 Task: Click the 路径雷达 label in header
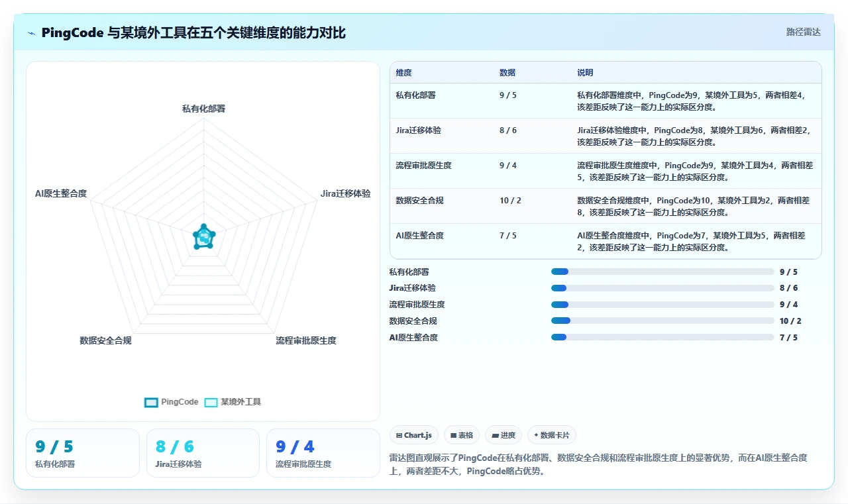coord(803,32)
